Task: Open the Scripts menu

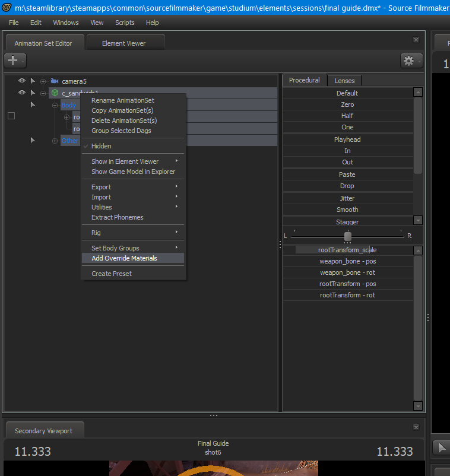Action: point(125,23)
